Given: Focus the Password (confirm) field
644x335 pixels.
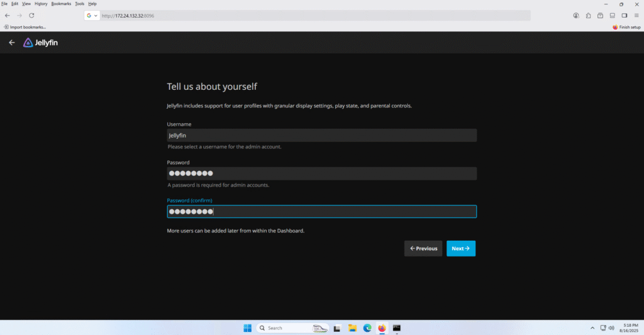Looking at the screenshot, I should coord(321,211).
